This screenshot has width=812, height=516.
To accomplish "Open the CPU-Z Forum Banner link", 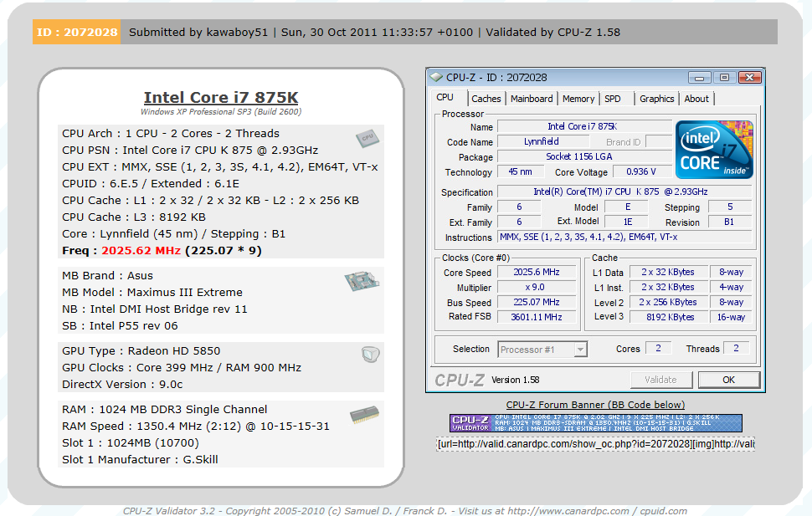I will coord(595,405).
